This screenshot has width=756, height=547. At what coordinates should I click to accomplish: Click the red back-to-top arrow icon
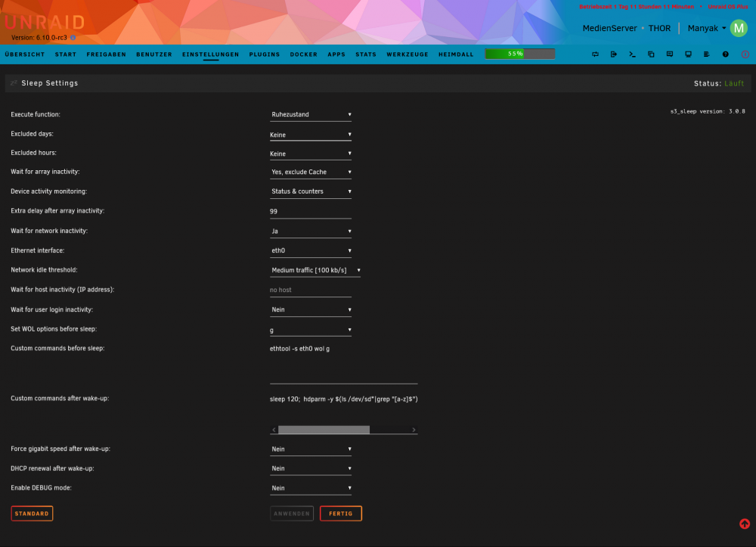pos(745,524)
